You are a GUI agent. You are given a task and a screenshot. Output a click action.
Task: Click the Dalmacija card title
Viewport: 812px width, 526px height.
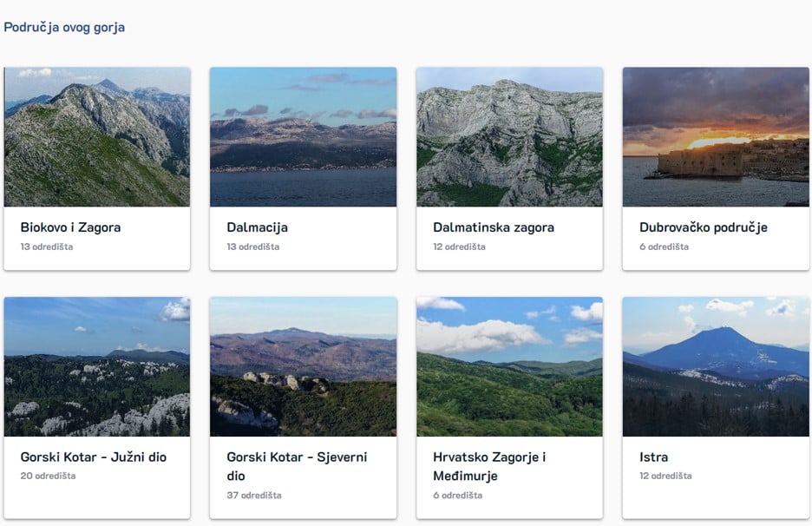(257, 227)
